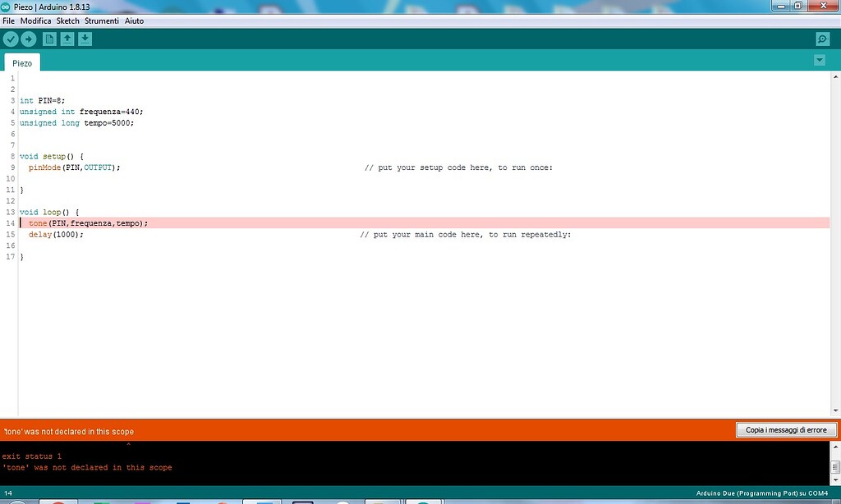Viewport: 841px width, 504px height.
Task: Open the Serial Monitor magnifier icon
Action: [821, 38]
